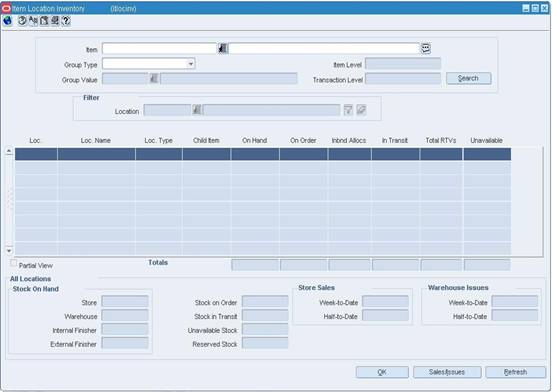The width and height of the screenshot is (552, 392).
Task: Click first row cell under Unavailable
Action: [x=487, y=154]
